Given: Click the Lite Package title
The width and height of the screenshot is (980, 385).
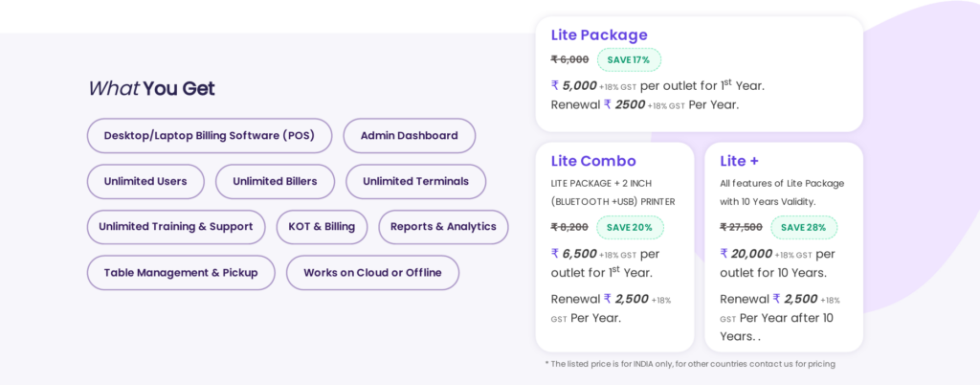Looking at the screenshot, I should (599, 35).
